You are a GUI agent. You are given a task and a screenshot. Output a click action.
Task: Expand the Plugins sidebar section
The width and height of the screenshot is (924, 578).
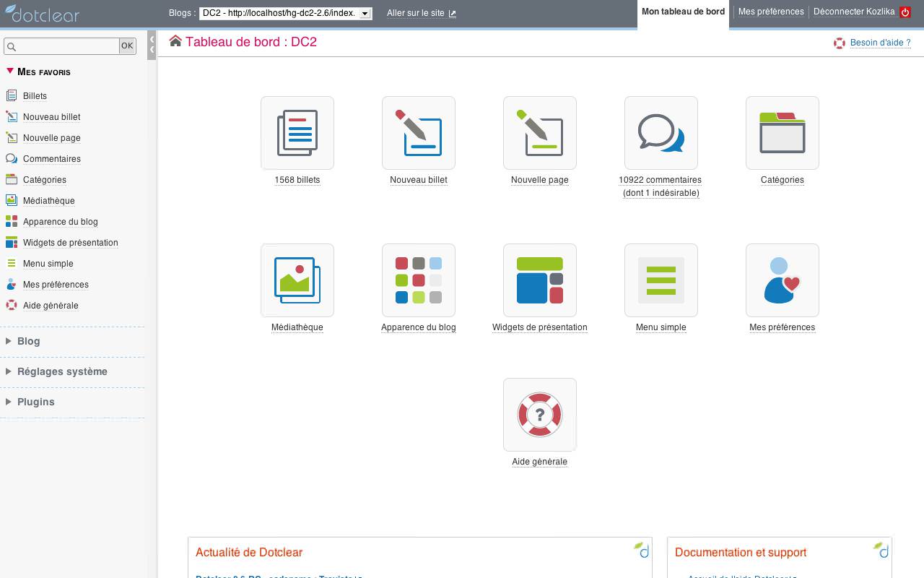pyautogui.click(x=35, y=402)
